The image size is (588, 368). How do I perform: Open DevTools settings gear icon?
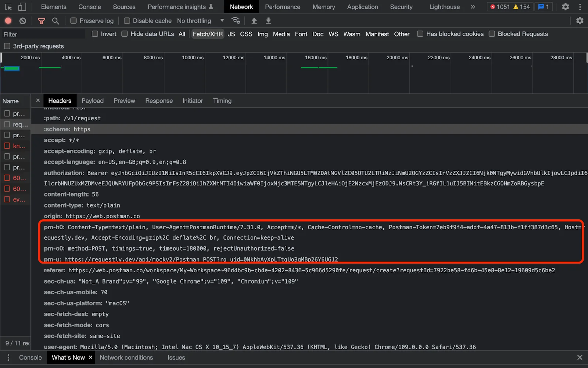pos(566,7)
